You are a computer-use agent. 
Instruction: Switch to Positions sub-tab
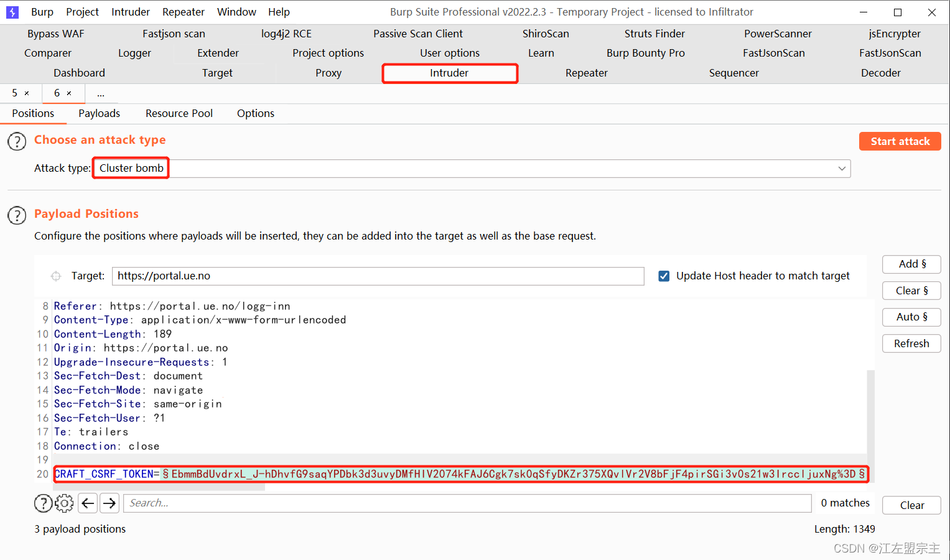coord(33,113)
